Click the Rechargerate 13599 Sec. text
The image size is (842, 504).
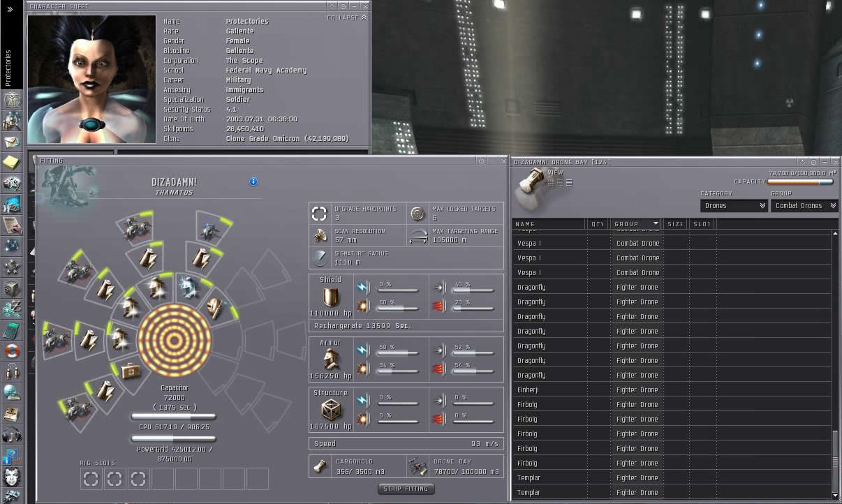point(362,326)
